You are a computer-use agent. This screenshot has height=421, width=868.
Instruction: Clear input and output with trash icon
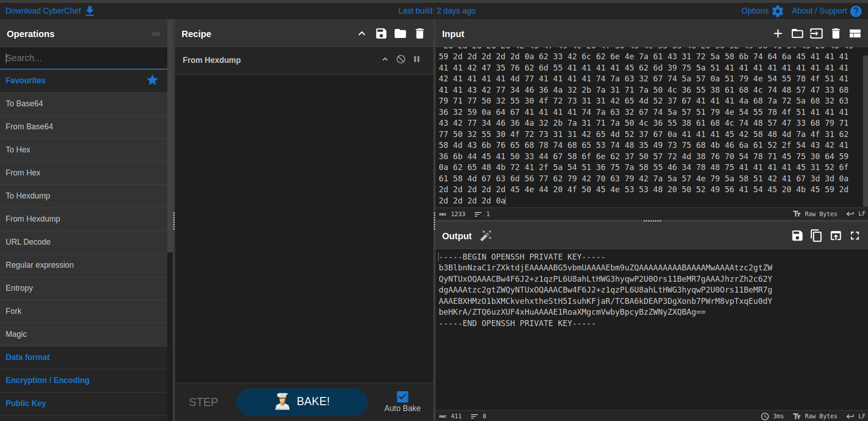pos(836,33)
